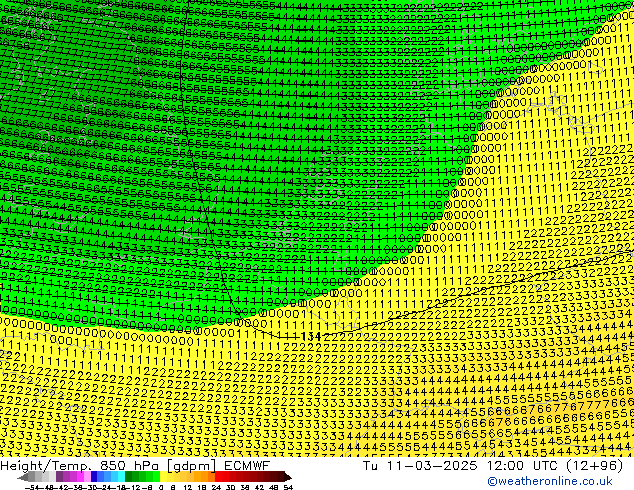Click the 134 contour label on the map
This screenshot has width=634, height=490.
[x=311, y=336]
